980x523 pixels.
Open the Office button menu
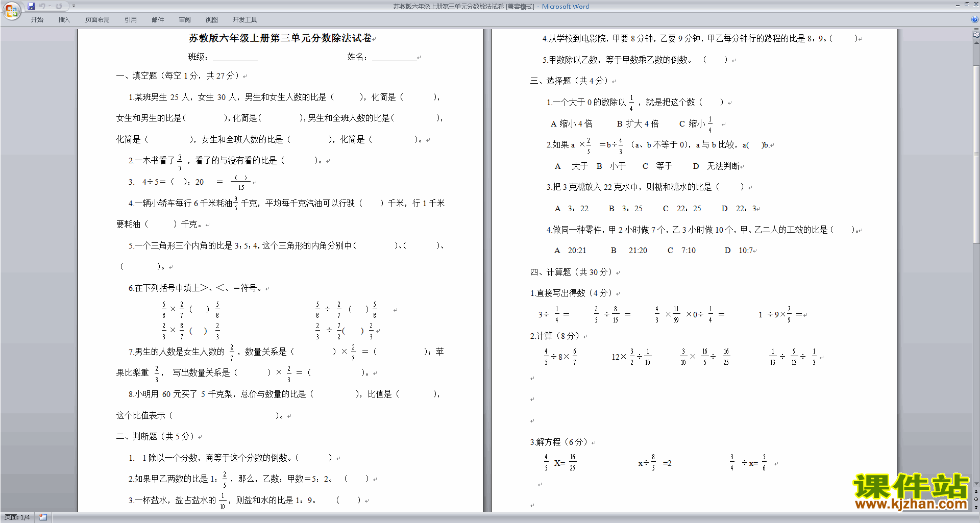(11, 10)
